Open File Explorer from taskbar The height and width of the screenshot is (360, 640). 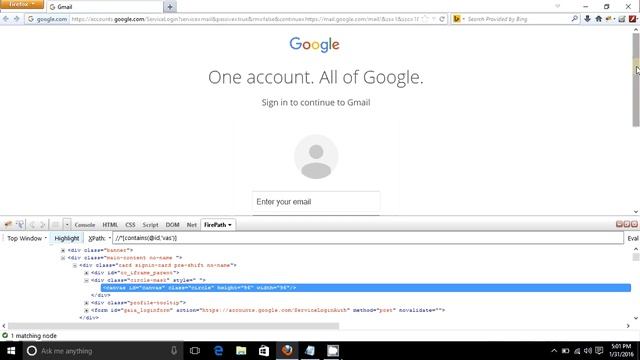[x=241, y=351]
